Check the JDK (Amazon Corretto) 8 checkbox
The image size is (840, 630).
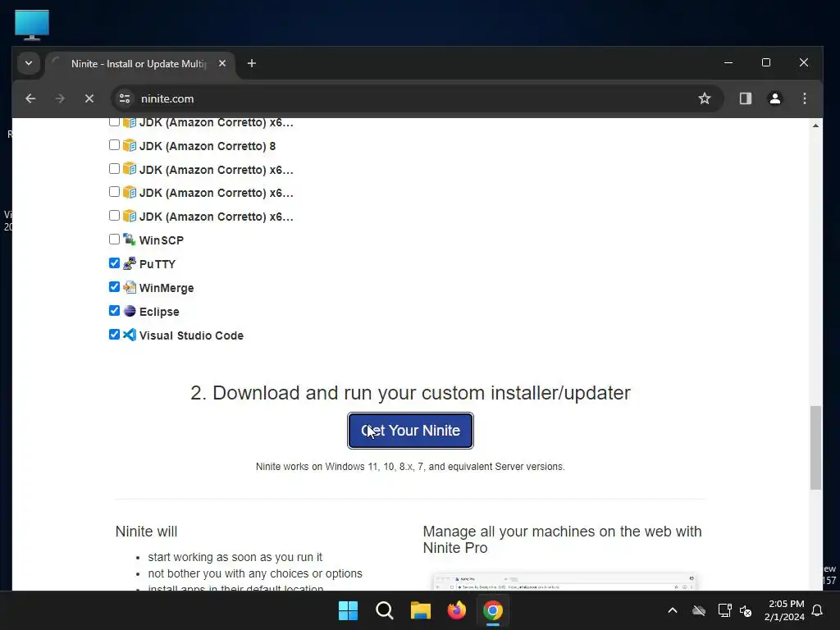(114, 145)
